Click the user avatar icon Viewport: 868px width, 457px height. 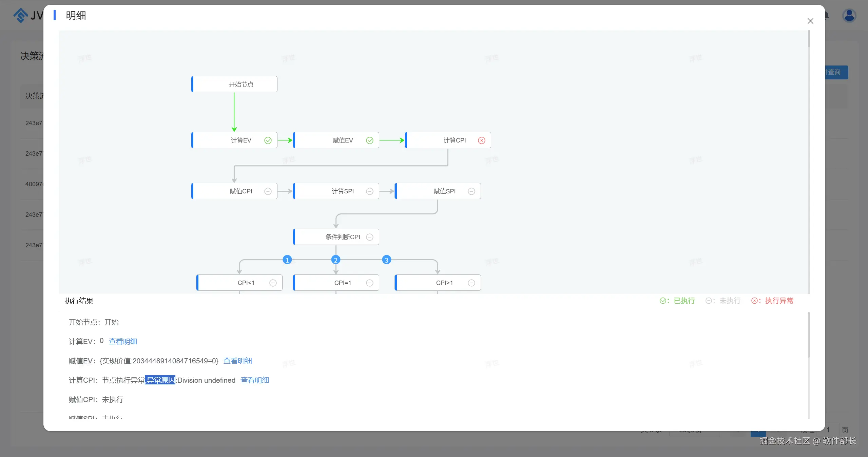click(x=849, y=16)
